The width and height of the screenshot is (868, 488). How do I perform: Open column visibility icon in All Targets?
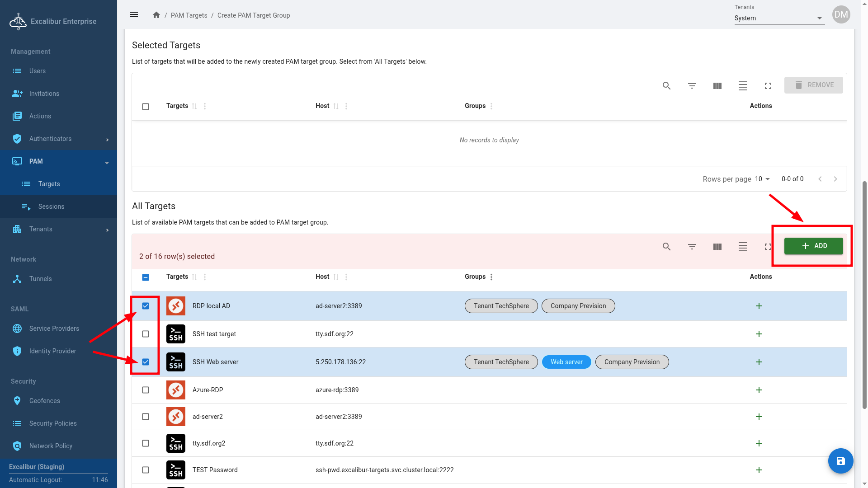717,247
